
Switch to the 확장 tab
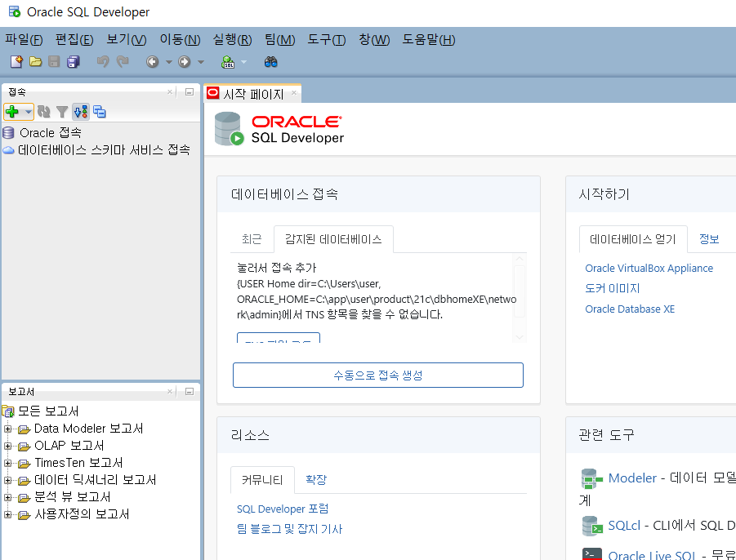coord(316,480)
